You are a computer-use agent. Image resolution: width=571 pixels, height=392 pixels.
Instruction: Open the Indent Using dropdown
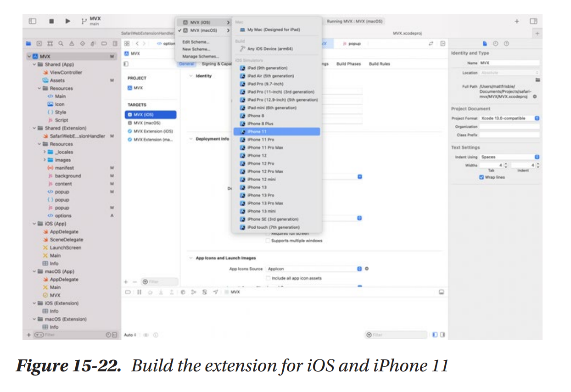[x=537, y=157]
